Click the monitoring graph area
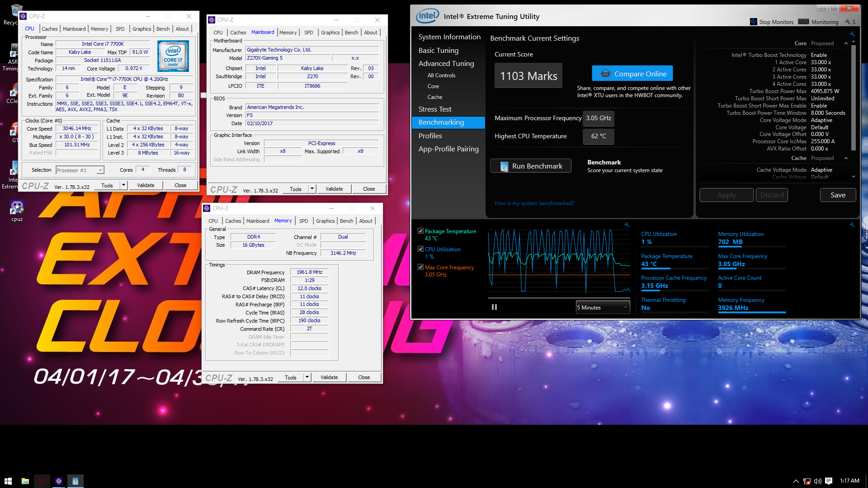Viewport: 868px width, 488px height. 559,262
